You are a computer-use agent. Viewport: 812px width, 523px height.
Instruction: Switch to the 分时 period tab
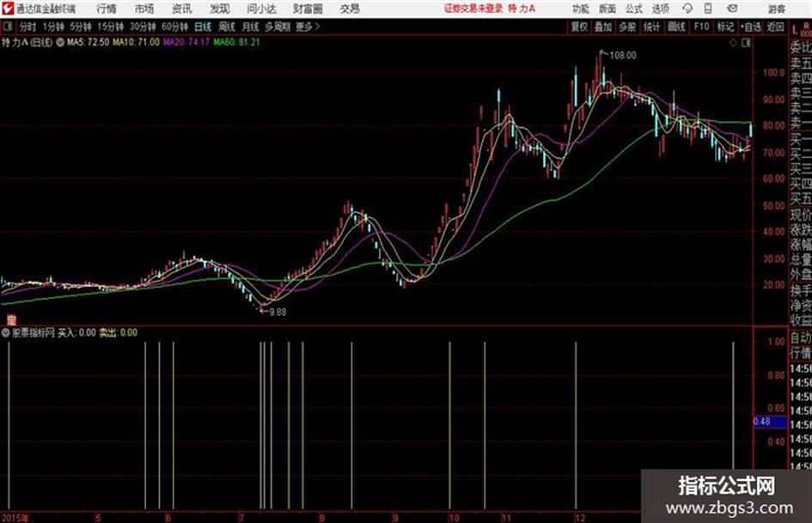click(28, 27)
